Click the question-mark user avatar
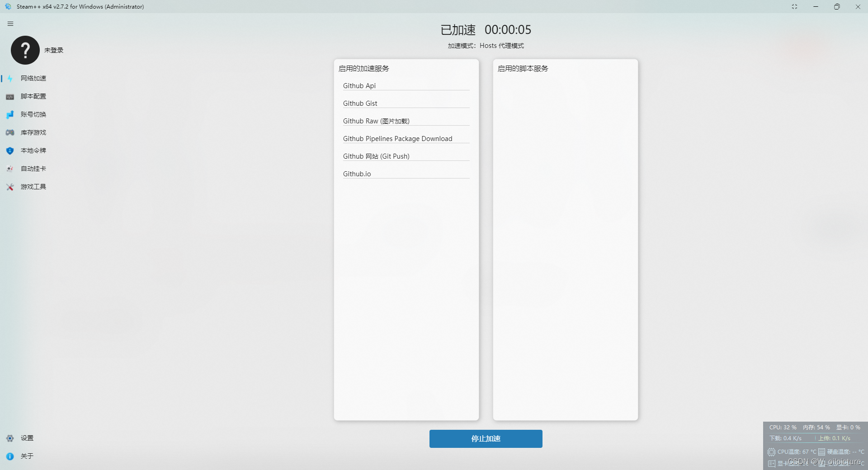 [25, 50]
